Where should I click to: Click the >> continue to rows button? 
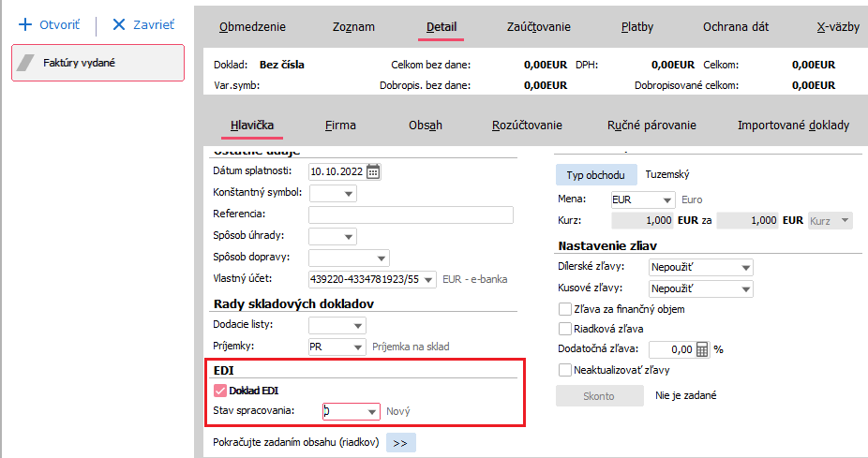coord(399,443)
